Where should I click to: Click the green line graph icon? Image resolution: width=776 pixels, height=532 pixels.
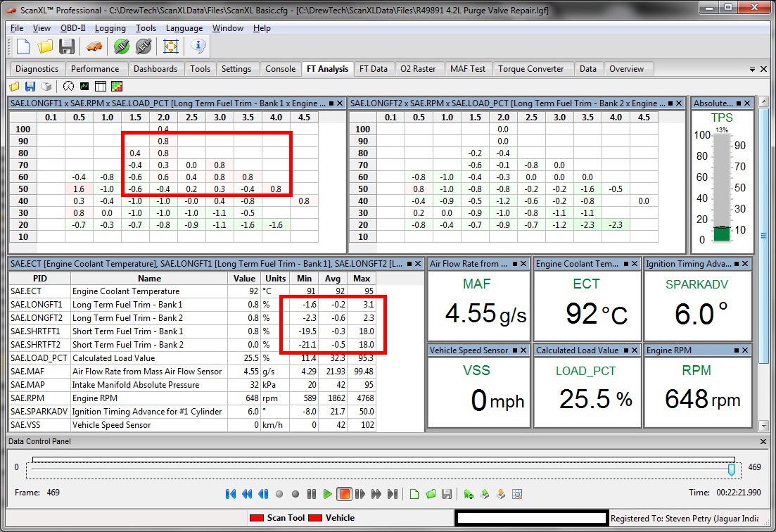tap(84, 87)
